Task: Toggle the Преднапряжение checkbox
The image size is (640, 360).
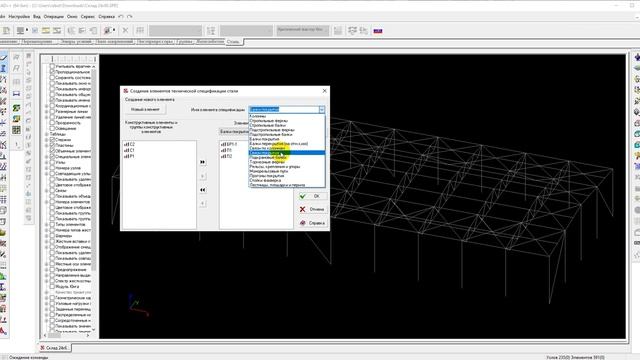Action: coord(52,270)
